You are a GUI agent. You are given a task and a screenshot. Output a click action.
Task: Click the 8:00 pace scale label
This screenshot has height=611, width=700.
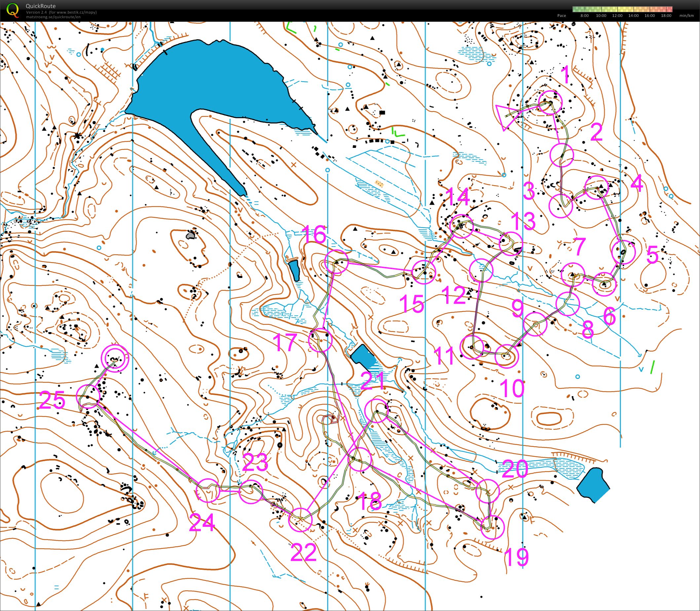click(x=584, y=16)
